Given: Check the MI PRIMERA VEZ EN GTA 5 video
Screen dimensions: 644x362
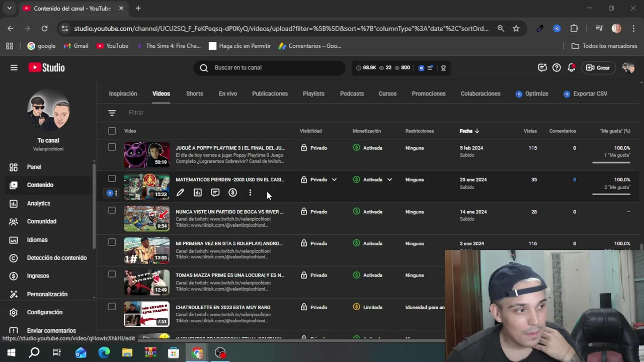Looking at the screenshot, I should tap(112, 242).
